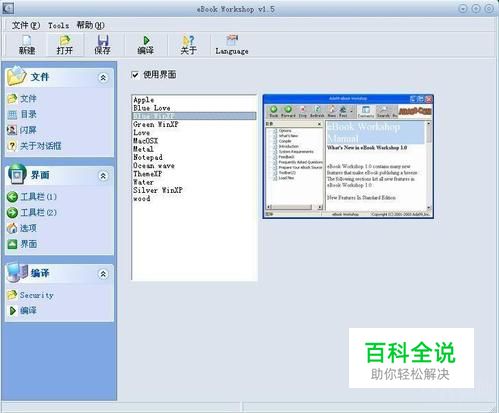Select the wood skin

click(142, 199)
